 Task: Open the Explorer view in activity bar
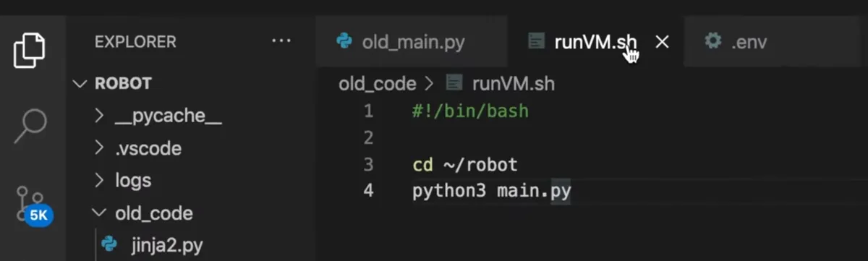pos(30,51)
